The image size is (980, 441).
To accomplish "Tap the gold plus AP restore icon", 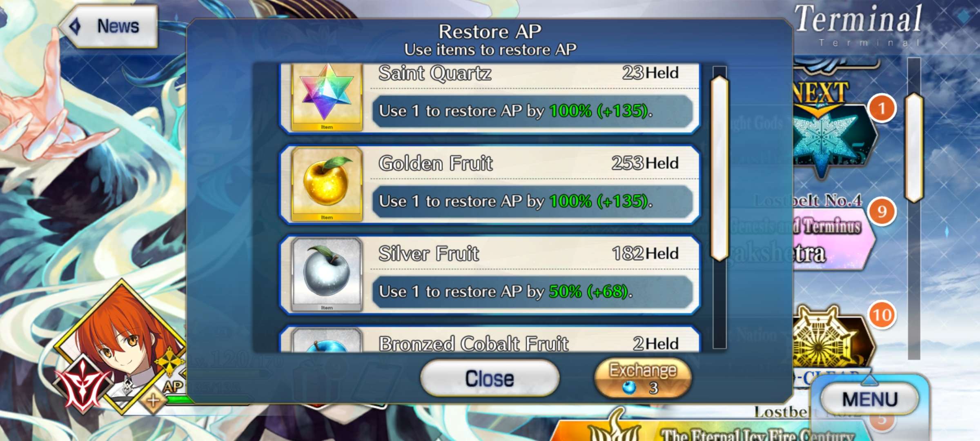I will pos(154,401).
